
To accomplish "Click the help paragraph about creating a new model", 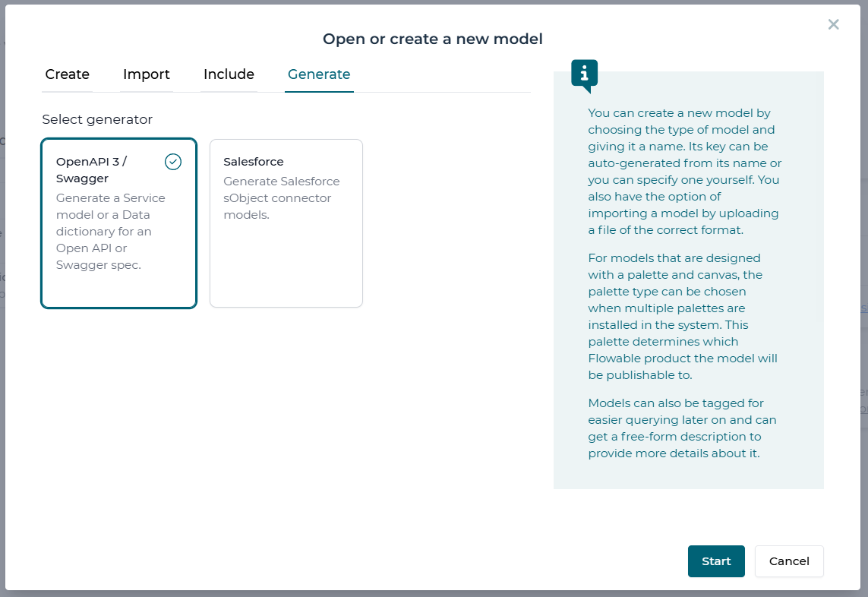I will pyautogui.click(x=683, y=172).
